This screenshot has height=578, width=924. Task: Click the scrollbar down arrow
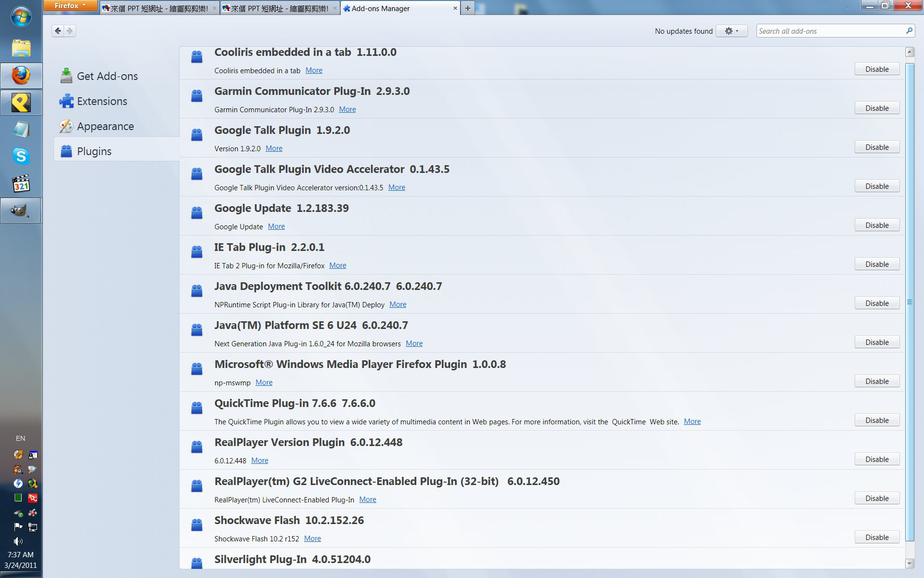[x=909, y=563]
